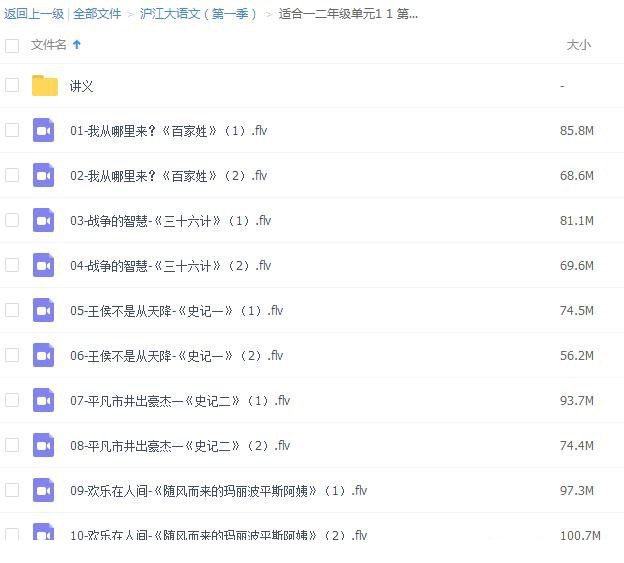Click video icon for 03-战争的智慧 (1).flv
The image size is (624, 563).
coord(43,220)
